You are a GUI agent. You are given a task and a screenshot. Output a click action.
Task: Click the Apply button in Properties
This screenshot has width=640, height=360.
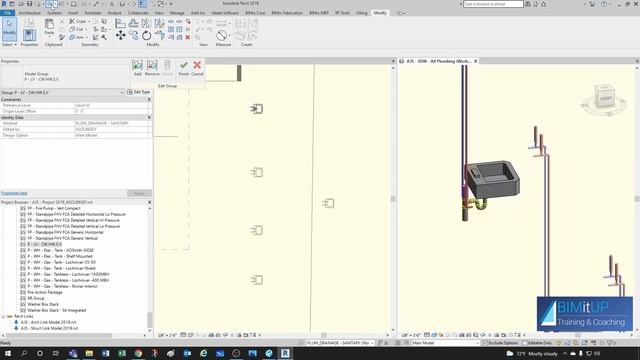(139, 193)
